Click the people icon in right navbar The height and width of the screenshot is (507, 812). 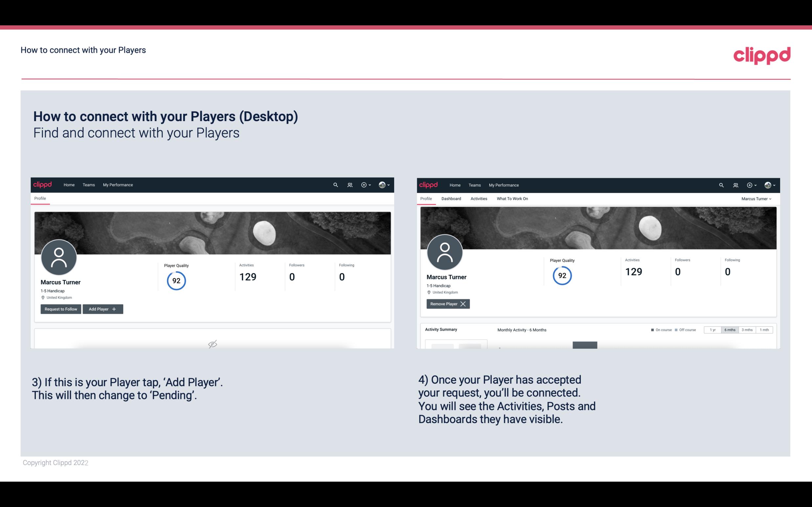[735, 184]
